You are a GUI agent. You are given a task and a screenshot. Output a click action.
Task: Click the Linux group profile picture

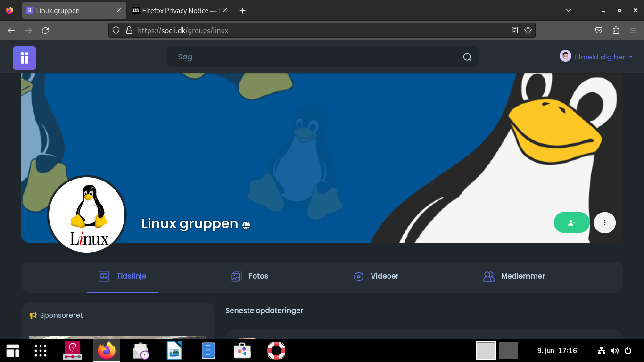87,215
